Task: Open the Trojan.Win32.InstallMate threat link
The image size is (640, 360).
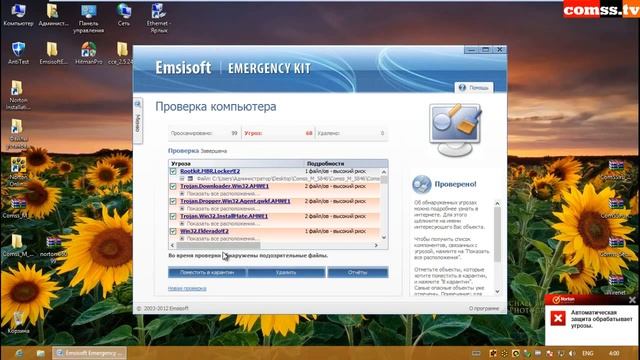Action: pyautogui.click(x=224, y=216)
